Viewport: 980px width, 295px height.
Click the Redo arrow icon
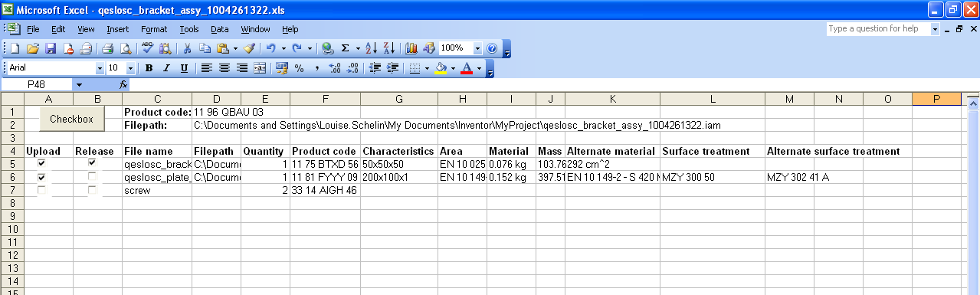[297, 48]
